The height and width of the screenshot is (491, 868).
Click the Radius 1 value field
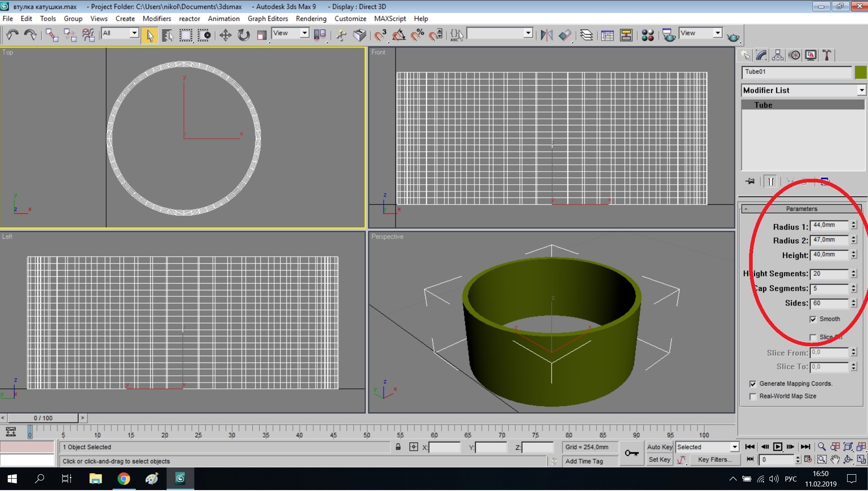click(x=829, y=226)
